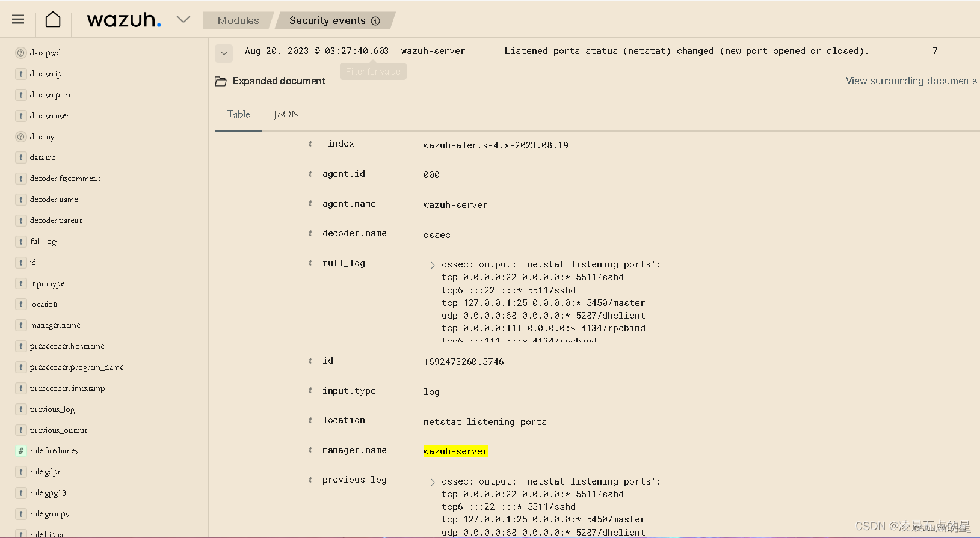Click the decoder.name value ossec
The width and height of the screenshot is (980, 538).
[437, 235]
